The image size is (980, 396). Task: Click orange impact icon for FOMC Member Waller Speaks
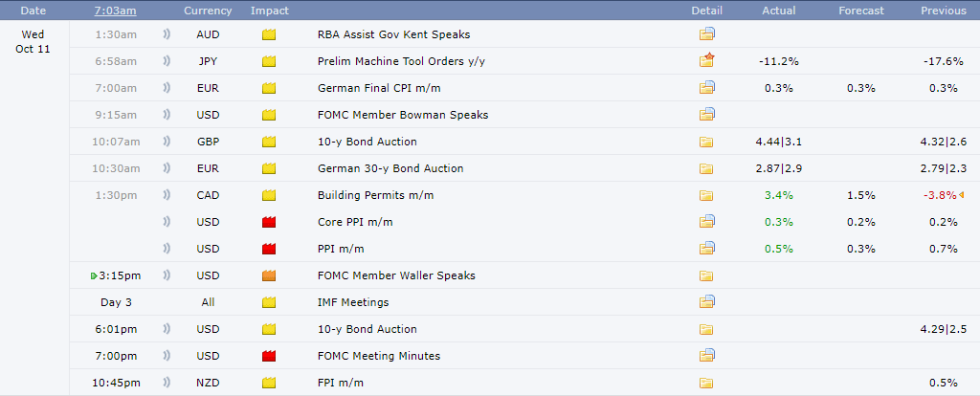pyautogui.click(x=269, y=275)
